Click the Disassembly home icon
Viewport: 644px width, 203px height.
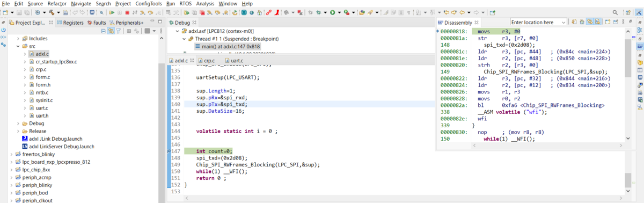coord(582,22)
